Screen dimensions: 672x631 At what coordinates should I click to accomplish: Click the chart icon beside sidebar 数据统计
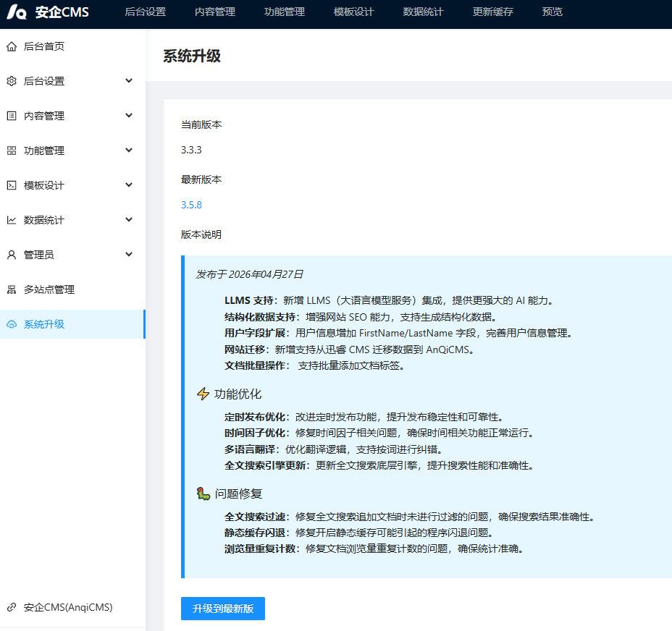[12, 220]
